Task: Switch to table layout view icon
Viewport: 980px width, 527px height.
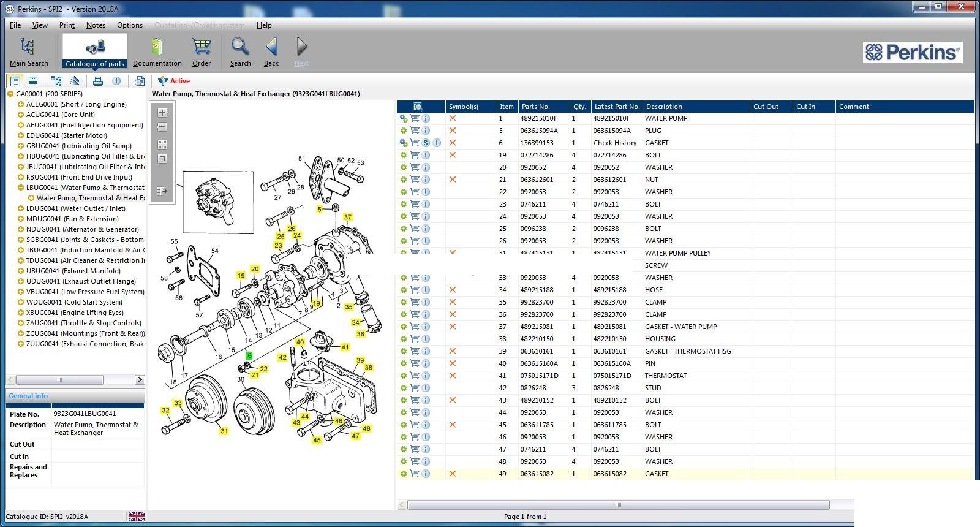Action: (x=33, y=81)
